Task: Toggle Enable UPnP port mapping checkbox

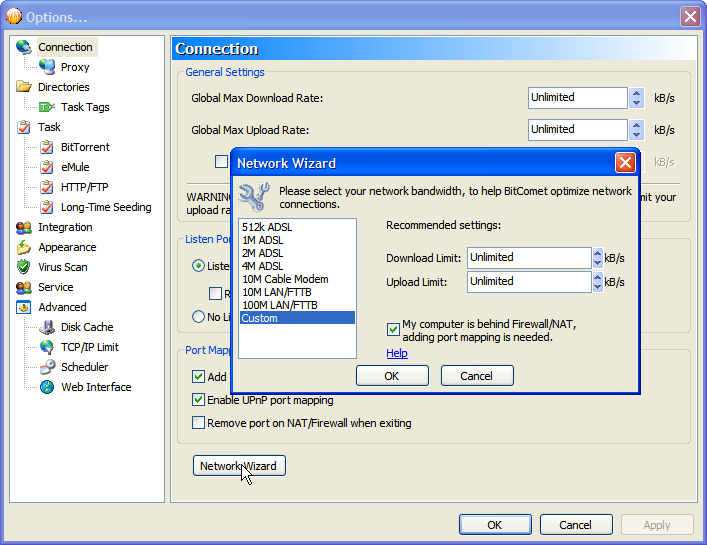Action: [x=198, y=399]
